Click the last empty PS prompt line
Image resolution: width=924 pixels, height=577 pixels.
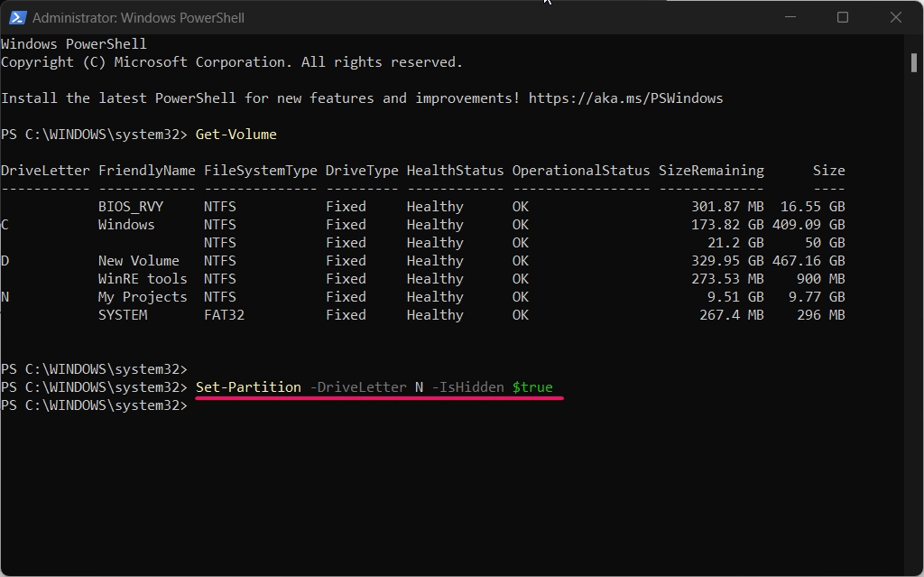click(x=94, y=405)
